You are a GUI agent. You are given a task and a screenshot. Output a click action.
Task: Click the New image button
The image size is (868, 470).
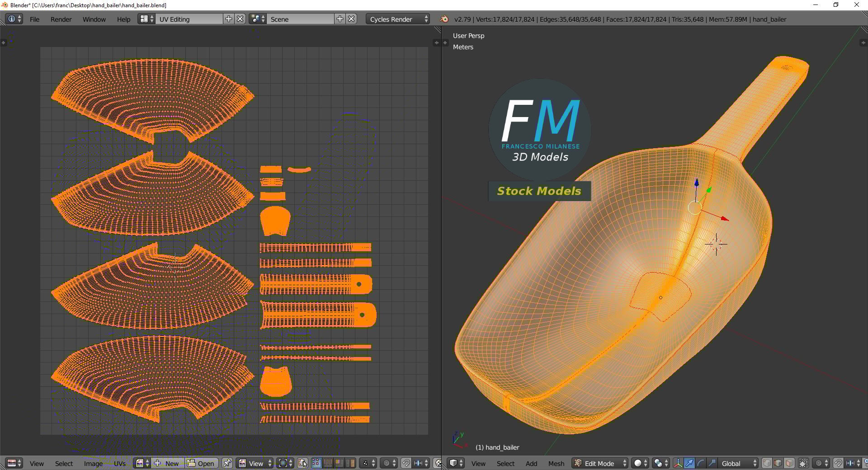pos(168,463)
